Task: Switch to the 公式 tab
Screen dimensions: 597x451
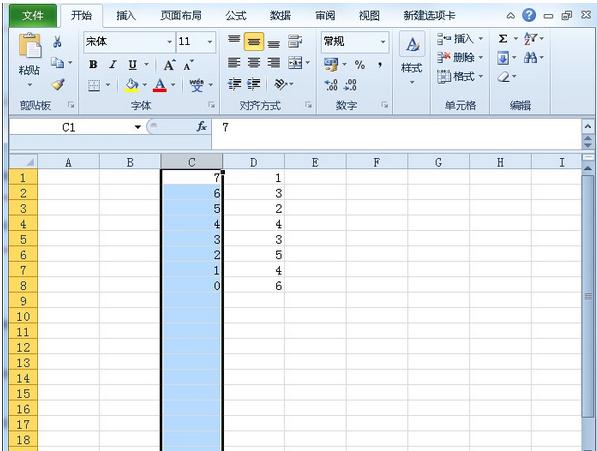Action: (235, 16)
